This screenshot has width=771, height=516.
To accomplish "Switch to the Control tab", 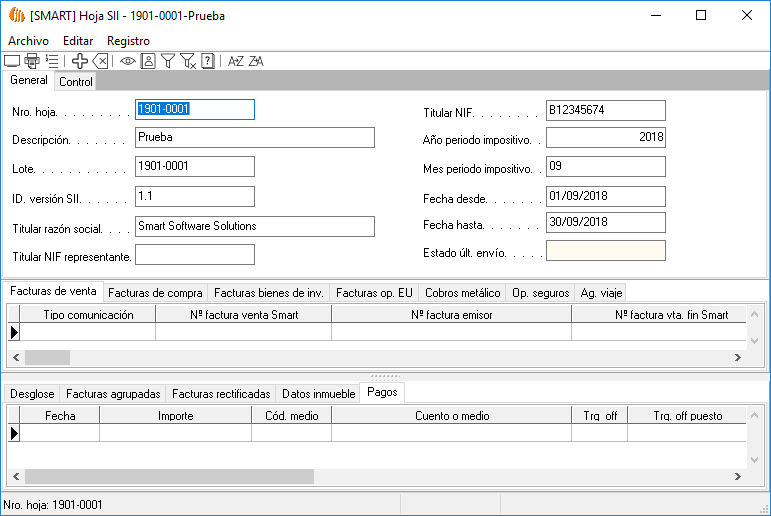I will (x=75, y=82).
